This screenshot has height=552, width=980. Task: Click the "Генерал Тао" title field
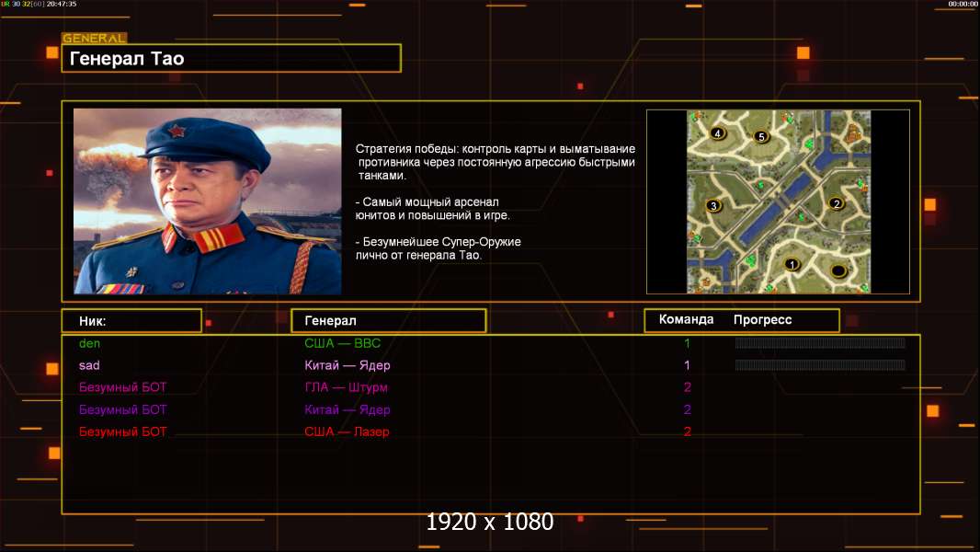232,58
